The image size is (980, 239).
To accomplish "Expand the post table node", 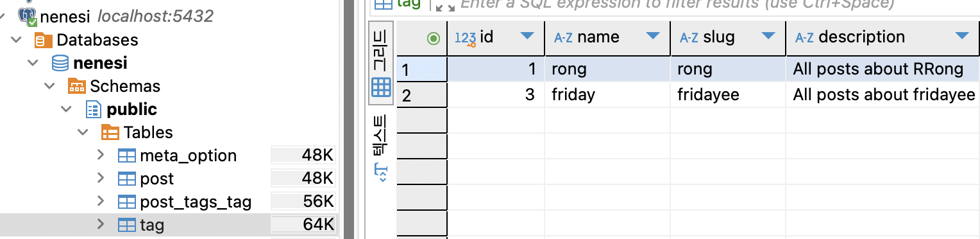I will (101, 179).
